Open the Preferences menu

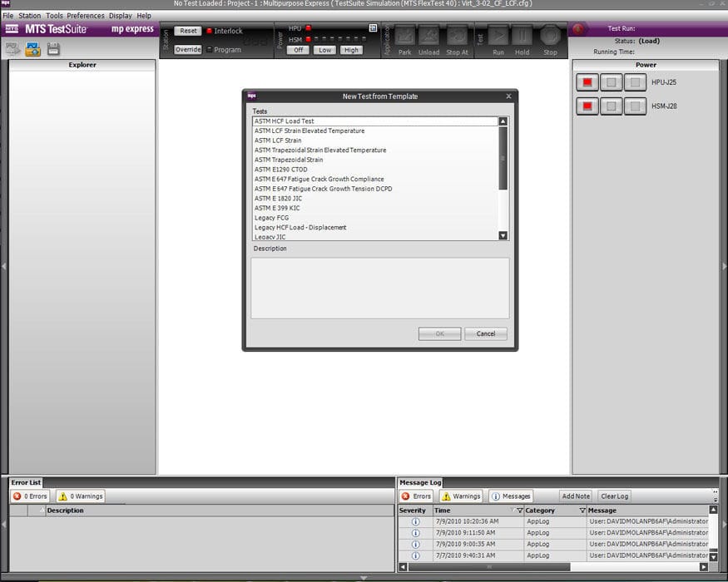86,15
